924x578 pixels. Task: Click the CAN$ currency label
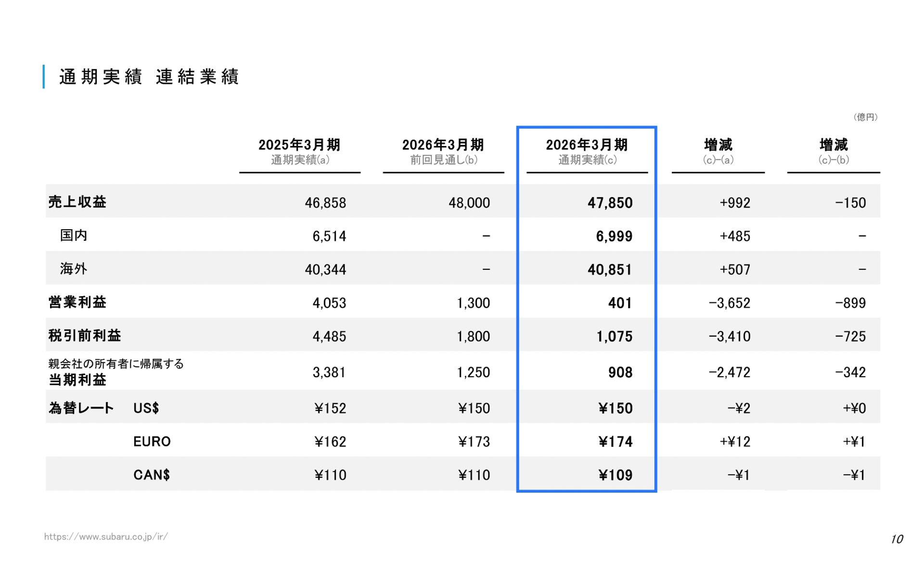(x=152, y=475)
